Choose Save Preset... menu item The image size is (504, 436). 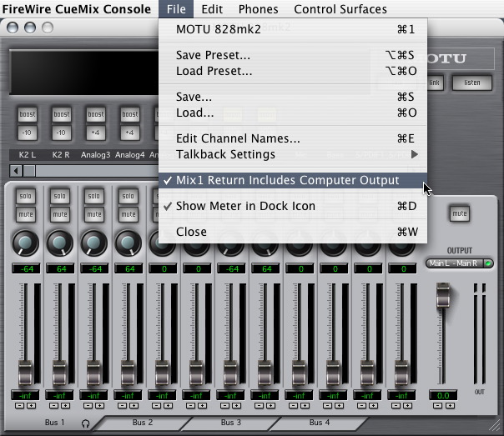pyautogui.click(x=293, y=55)
